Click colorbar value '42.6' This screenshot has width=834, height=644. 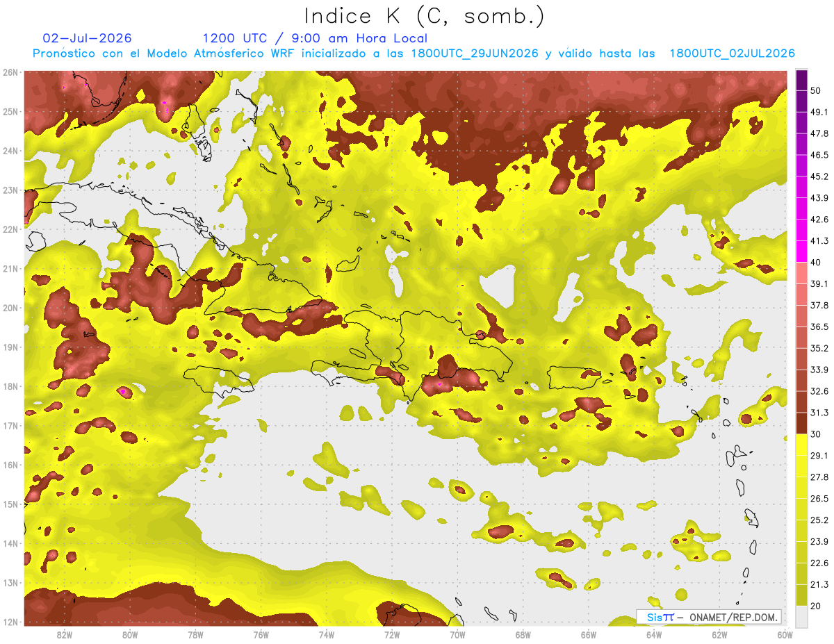[819, 219]
